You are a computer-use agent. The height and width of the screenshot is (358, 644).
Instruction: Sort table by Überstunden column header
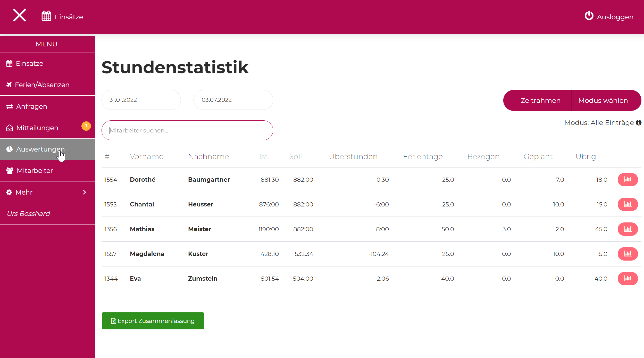coord(353,157)
